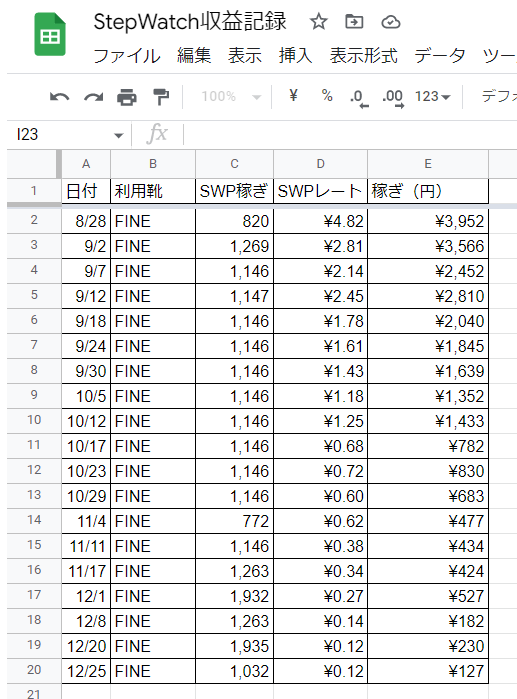Open the 100% zoom dropdown
The height and width of the screenshot is (699, 517).
point(231,96)
